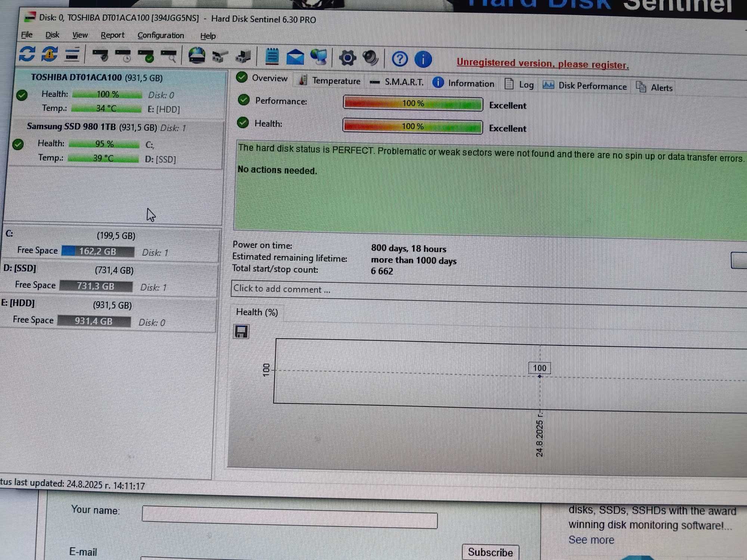Click the overview Health 100 % bar

(412, 127)
